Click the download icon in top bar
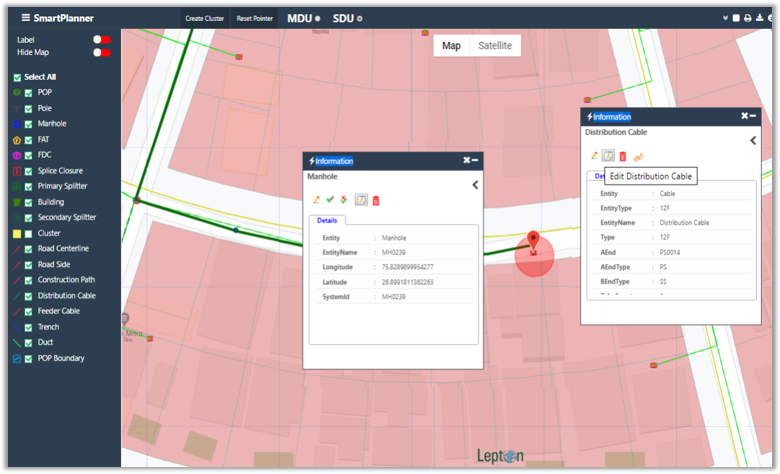This screenshot has height=474, width=780. [x=759, y=17]
